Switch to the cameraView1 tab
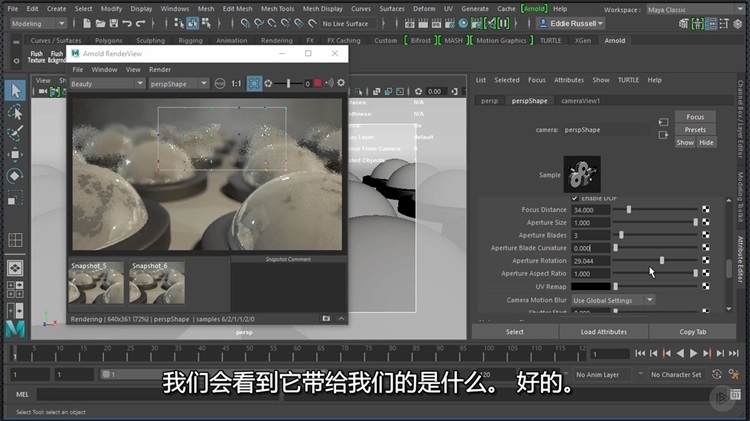 coord(580,100)
